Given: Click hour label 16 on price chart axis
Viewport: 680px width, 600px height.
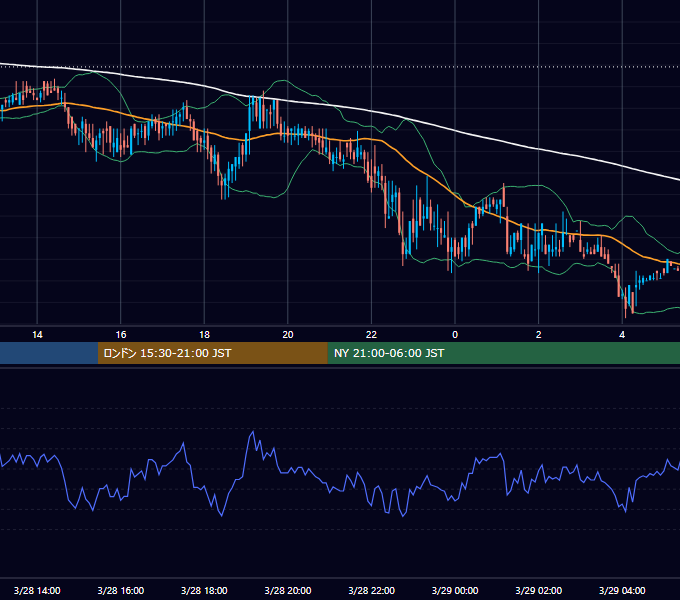Looking at the screenshot, I should pos(121,335).
